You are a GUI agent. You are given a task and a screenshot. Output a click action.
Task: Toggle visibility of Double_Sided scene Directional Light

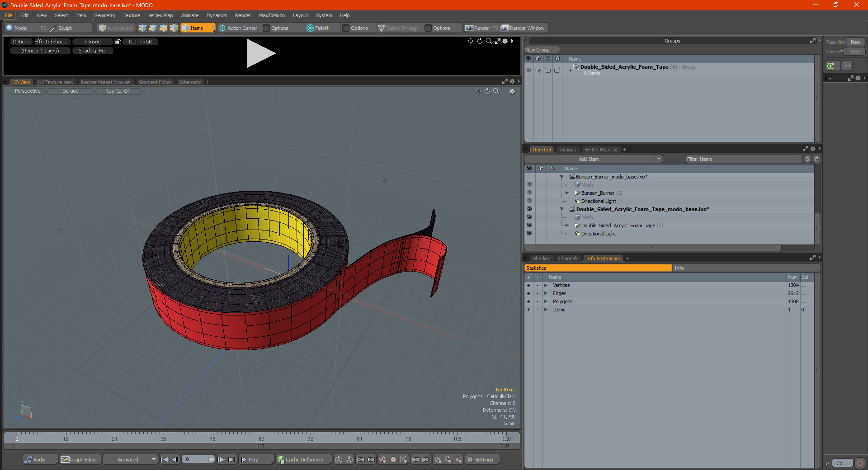(529, 234)
